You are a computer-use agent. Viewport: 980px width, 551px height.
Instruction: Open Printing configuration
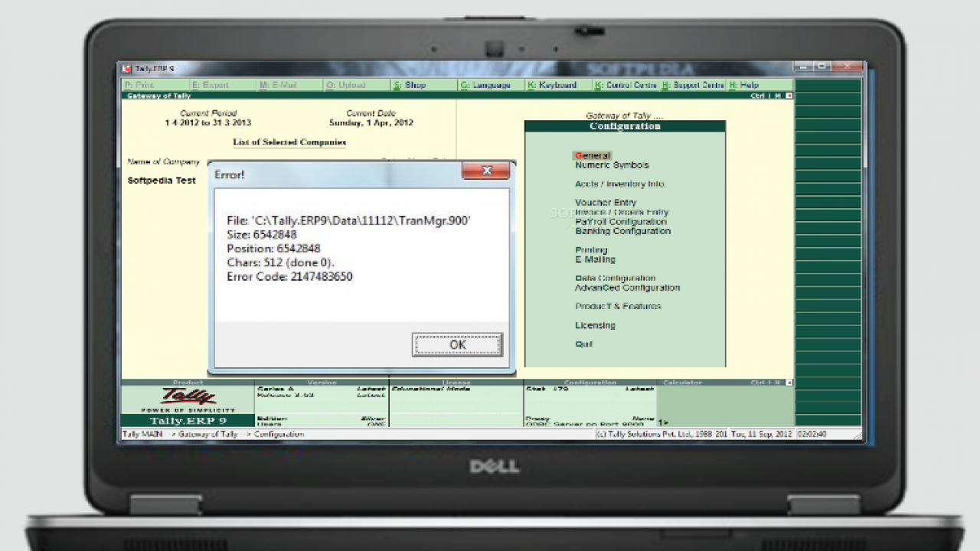pyautogui.click(x=591, y=250)
